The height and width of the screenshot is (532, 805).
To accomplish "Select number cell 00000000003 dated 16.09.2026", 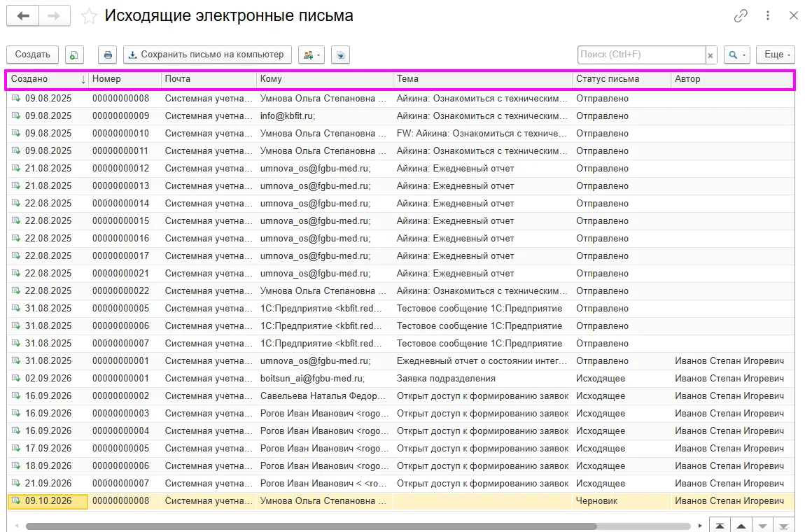I will 125,413.
